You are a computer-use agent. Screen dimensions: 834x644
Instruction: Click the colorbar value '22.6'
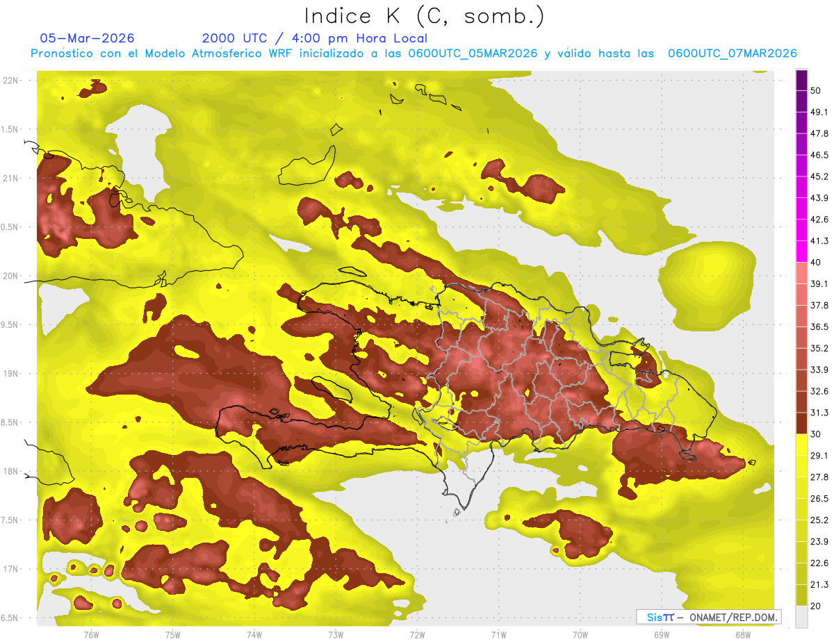819,563
